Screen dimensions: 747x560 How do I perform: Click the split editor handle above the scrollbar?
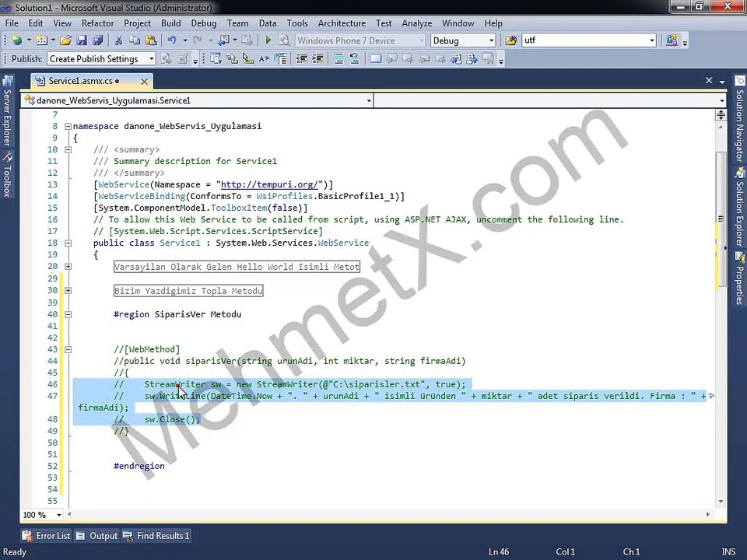coord(721,115)
